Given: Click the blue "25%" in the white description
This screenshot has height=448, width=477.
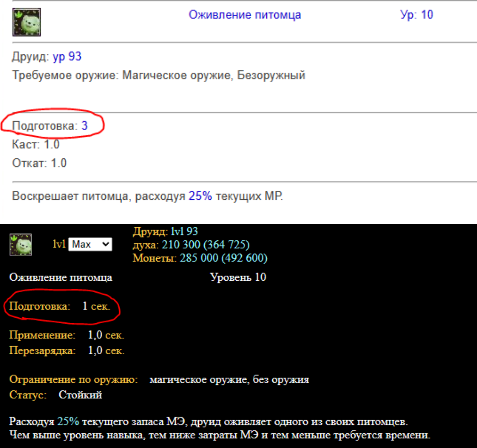Looking at the screenshot, I should [x=200, y=196].
